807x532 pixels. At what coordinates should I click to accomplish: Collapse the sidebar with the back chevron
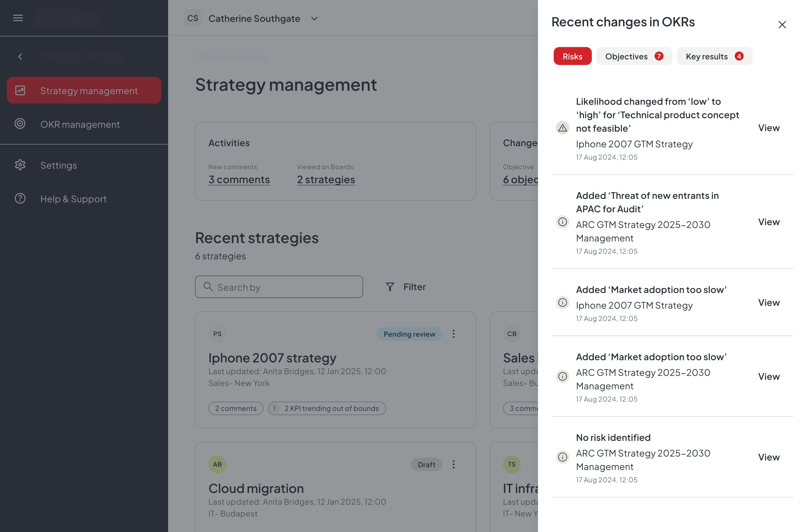coord(20,56)
